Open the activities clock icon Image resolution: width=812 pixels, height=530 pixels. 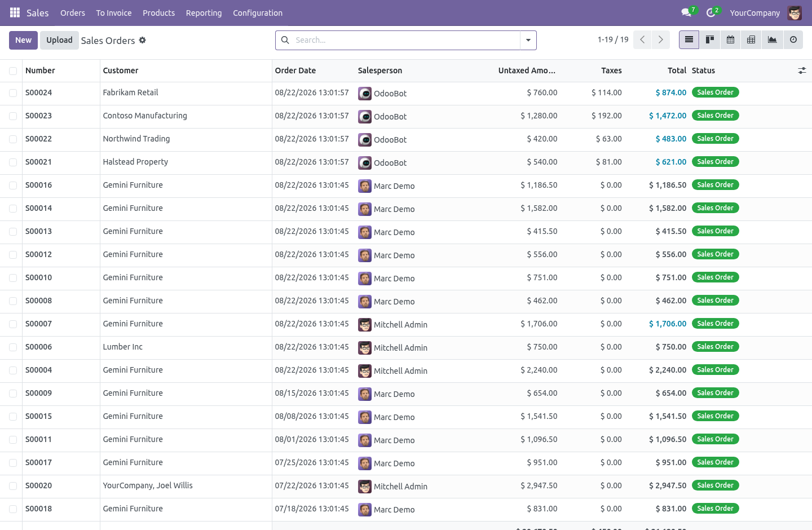710,12
